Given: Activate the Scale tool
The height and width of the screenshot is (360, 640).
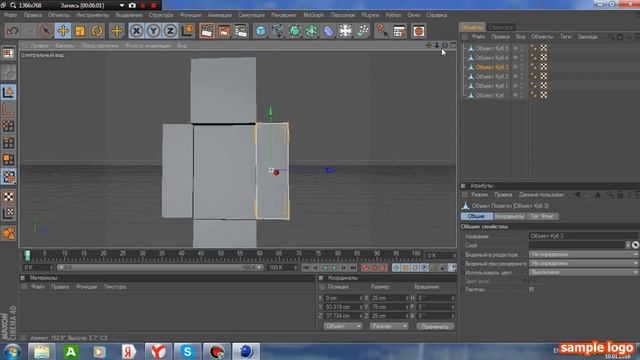Looking at the screenshot, I should (x=80, y=31).
